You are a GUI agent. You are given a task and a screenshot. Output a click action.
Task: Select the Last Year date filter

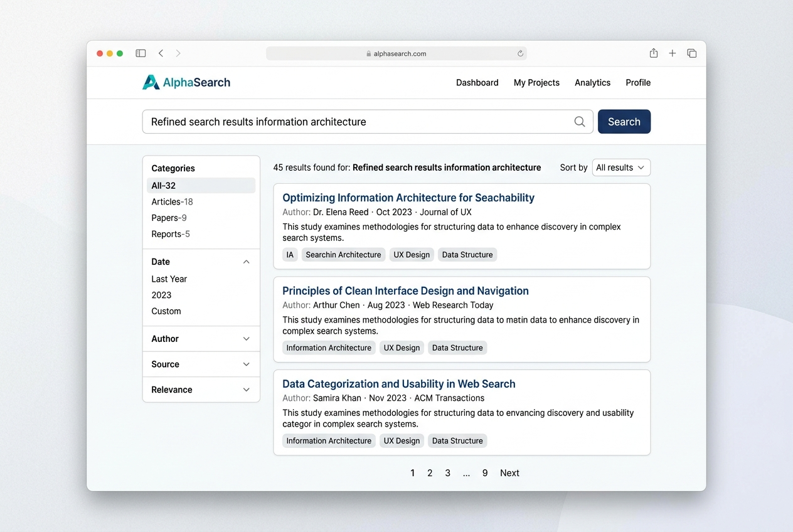(169, 279)
